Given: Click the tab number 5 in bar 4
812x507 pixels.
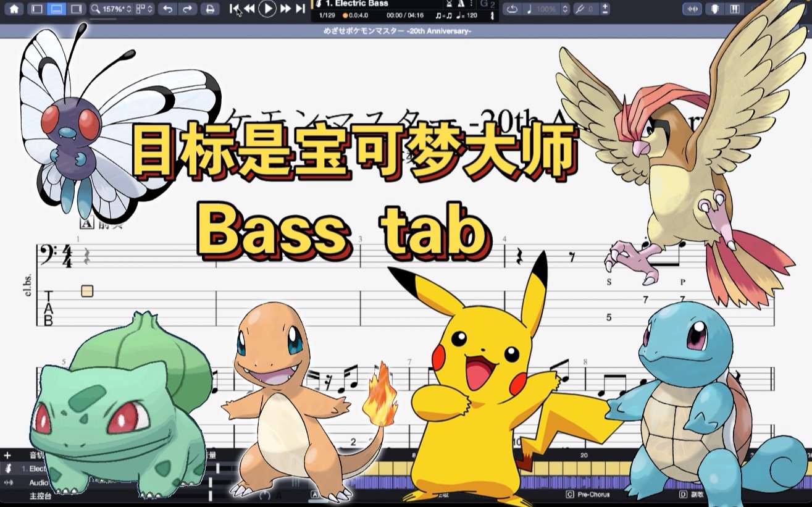Looking at the screenshot, I should [608, 318].
